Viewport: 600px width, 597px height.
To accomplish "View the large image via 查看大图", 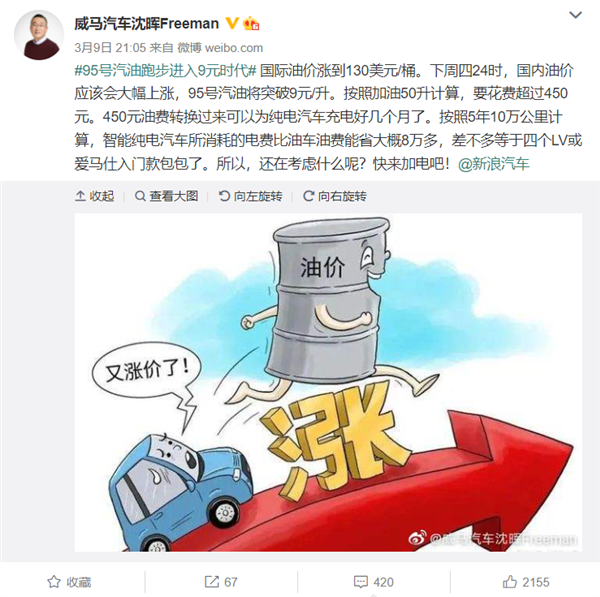I will [x=166, y=196].
